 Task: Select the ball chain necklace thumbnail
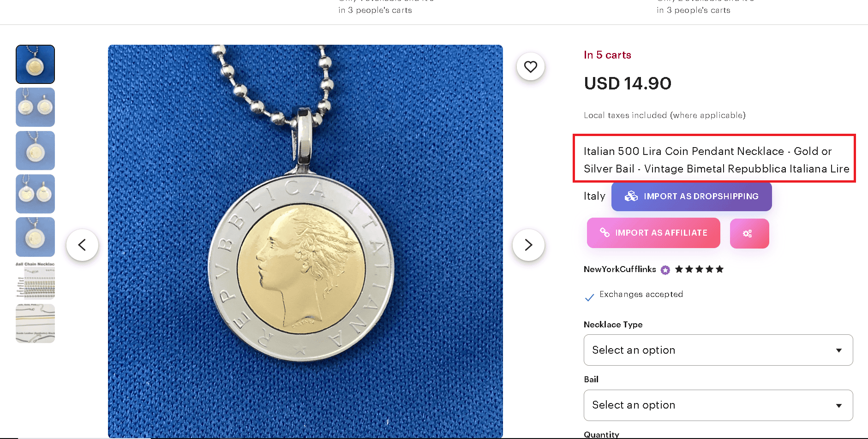(35, 280)
